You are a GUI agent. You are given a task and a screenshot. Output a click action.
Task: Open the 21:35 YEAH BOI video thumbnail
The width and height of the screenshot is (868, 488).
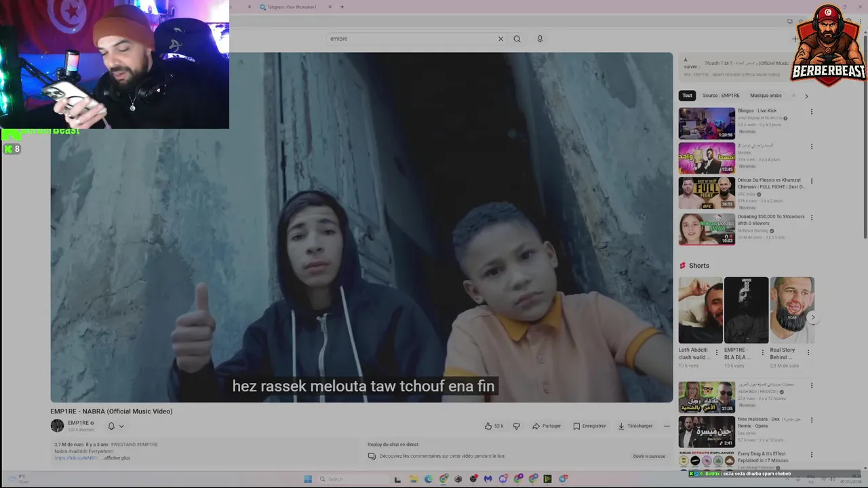(707, 397)
